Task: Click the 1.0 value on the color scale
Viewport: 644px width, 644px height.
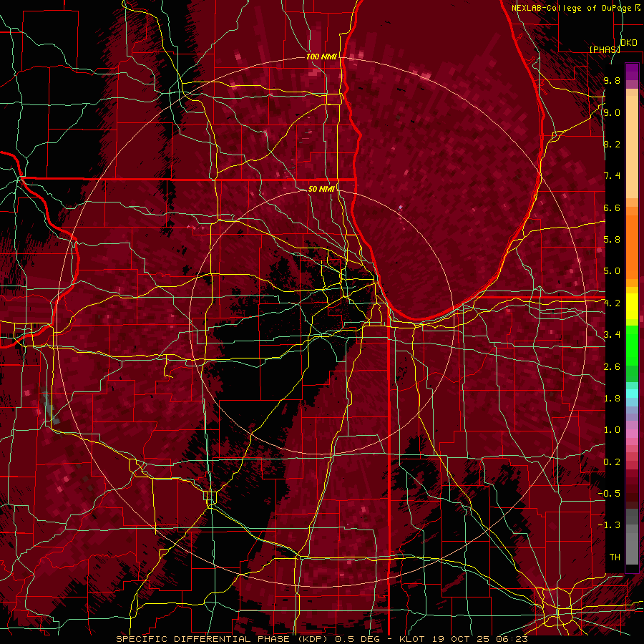Action: pyautogui.click(x=612, y=430)
